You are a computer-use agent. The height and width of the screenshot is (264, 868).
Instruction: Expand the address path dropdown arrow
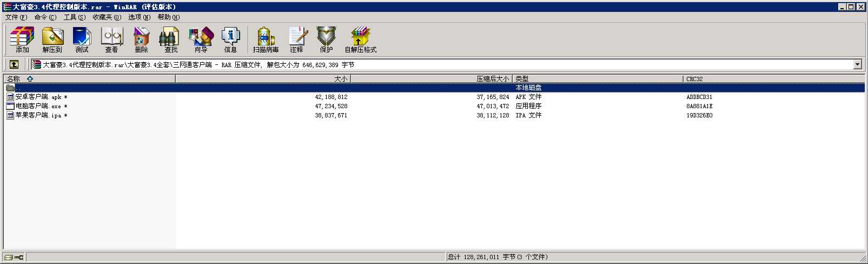coord(857,64)
